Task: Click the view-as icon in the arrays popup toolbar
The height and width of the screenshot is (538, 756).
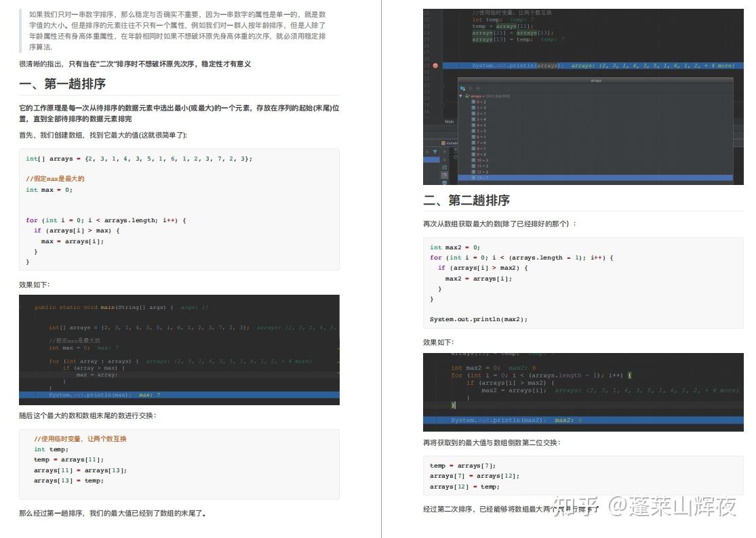Action: pyautogui.click(x=462, y=89)
